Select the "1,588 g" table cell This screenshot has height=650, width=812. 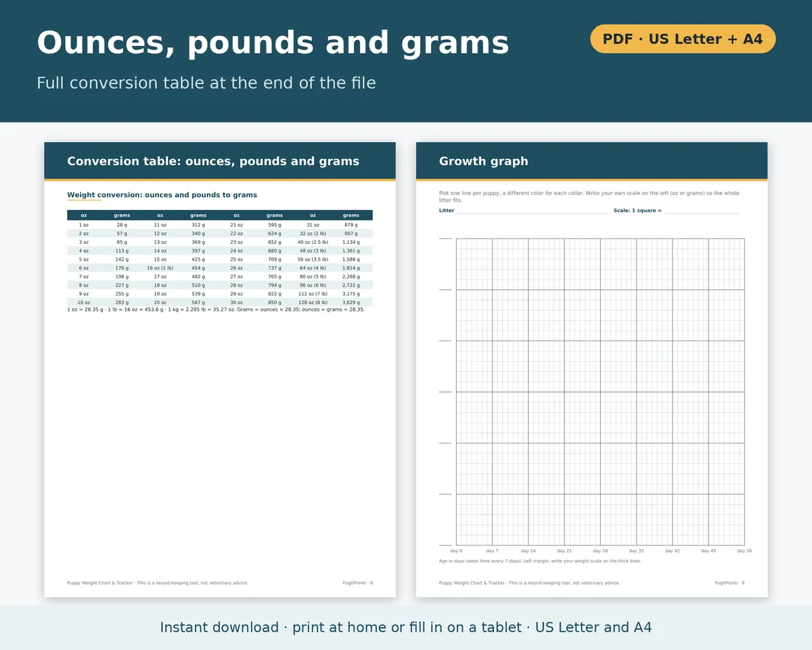point(351,259)
